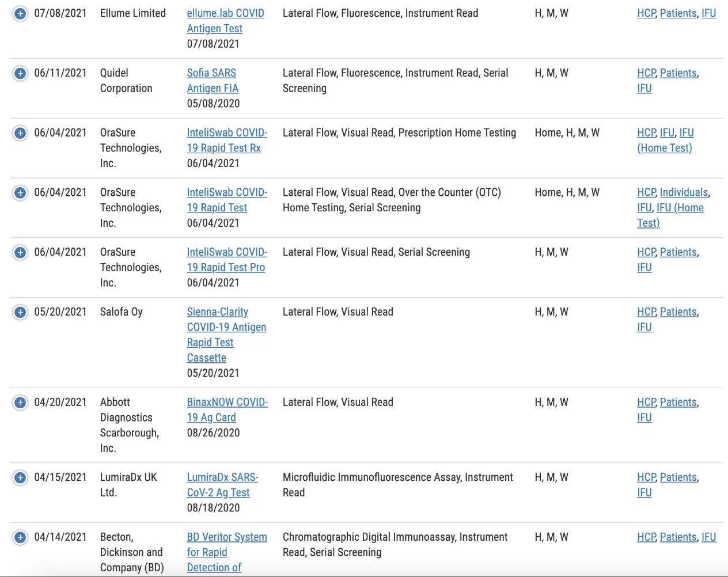Expand the Ellume Limited row details
The width and height of the screenshot is (728, 577).
coord(20,13)
